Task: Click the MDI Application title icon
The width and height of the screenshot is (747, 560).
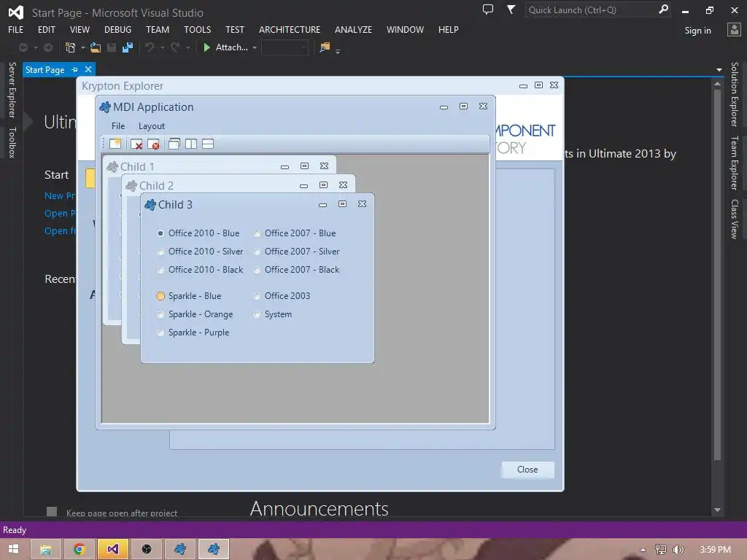Action: [x=105, y=107]
